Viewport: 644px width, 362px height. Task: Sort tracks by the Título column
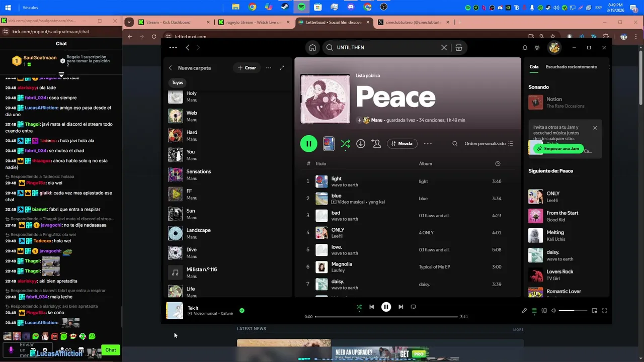320,163
